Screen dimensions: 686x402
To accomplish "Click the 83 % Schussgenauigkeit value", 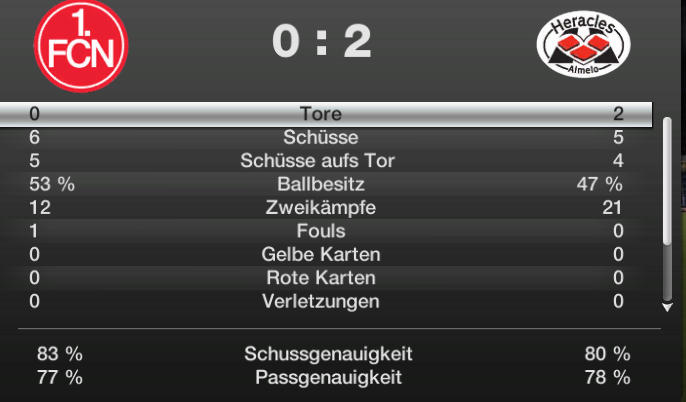I will (59, 354).
